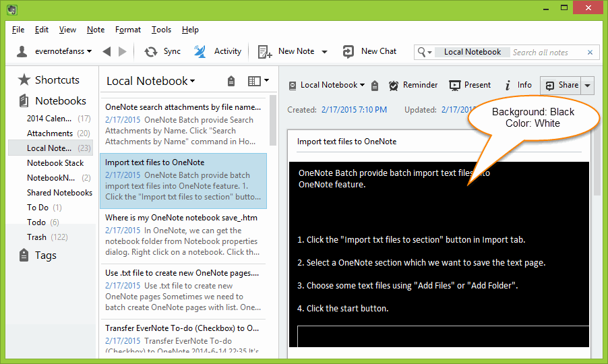Open the Format menu

click(128, 30)
